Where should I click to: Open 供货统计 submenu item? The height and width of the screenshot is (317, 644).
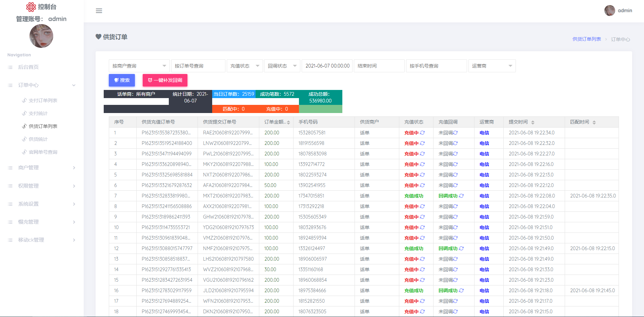(38, 139)
